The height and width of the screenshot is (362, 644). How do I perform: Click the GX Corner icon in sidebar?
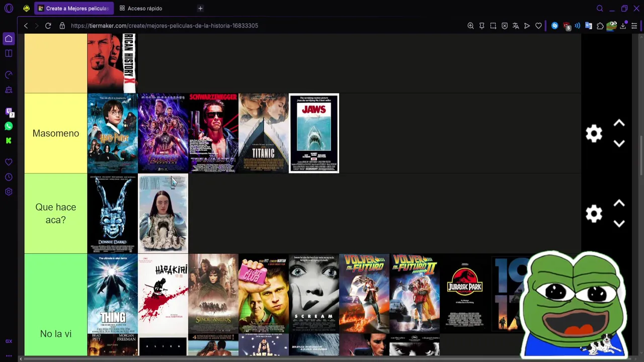pyautogui.click(x=9, y=341)
